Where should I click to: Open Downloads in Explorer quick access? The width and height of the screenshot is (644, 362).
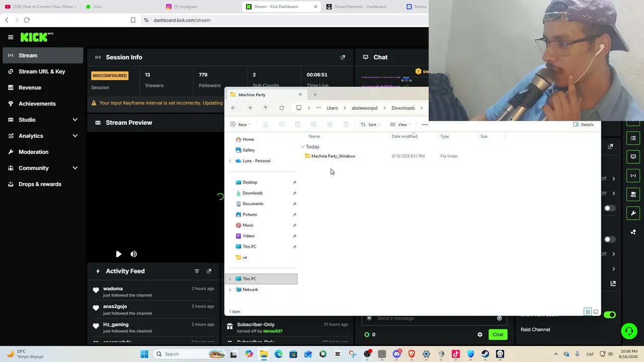[x=253, y=193]
